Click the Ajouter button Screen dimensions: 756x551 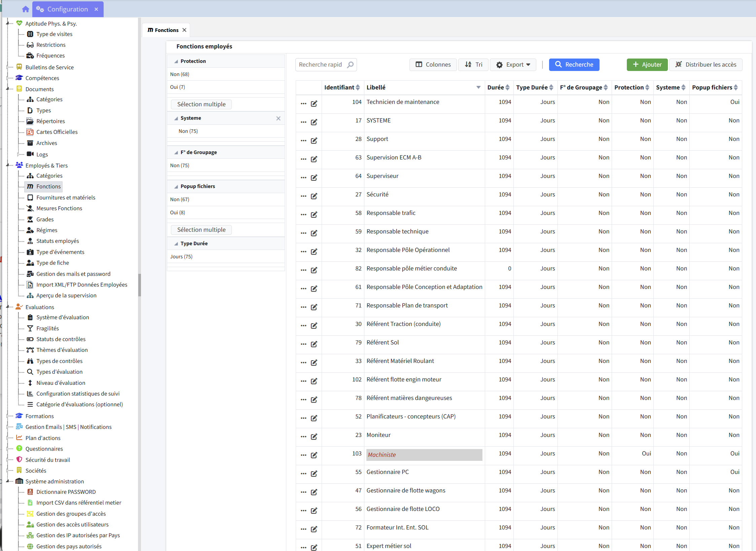[x=647, y=65]
